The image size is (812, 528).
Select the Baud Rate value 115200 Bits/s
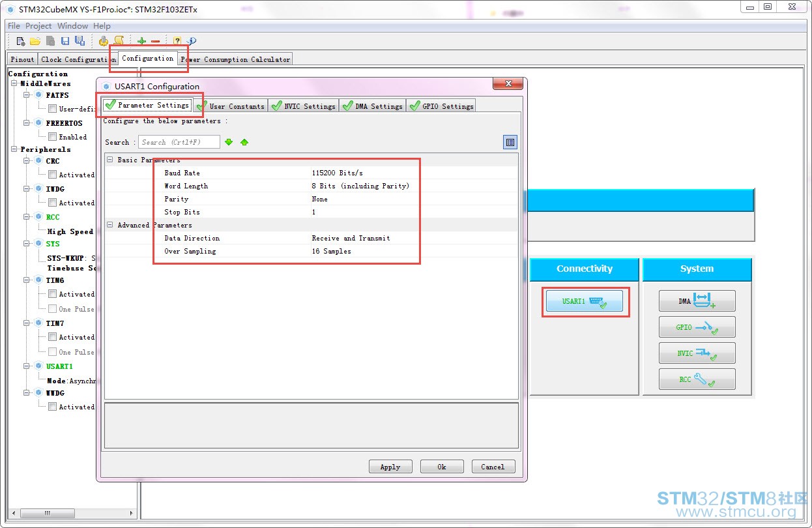point(338,173)
